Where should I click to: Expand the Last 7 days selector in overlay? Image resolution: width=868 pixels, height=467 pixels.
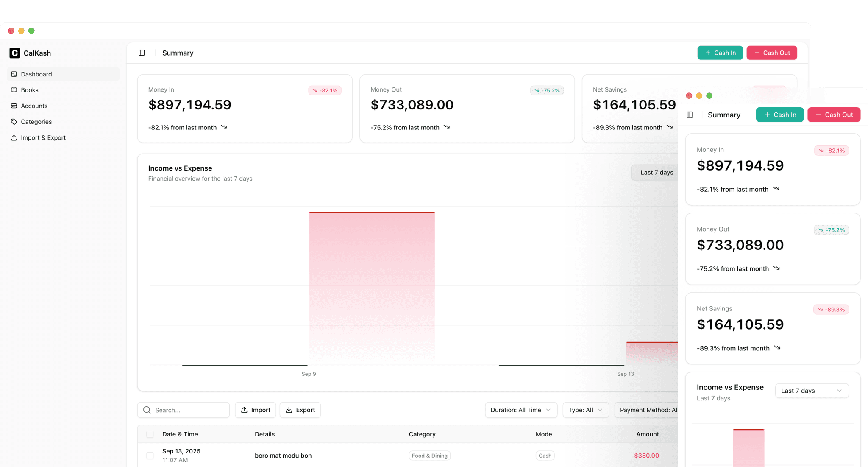[x=811, y=391]
